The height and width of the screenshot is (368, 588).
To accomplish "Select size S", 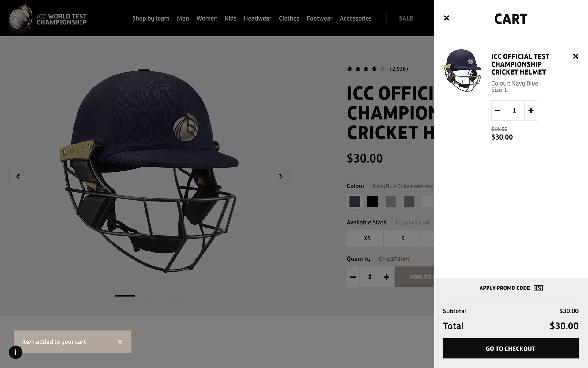I will tap(403, 238).
